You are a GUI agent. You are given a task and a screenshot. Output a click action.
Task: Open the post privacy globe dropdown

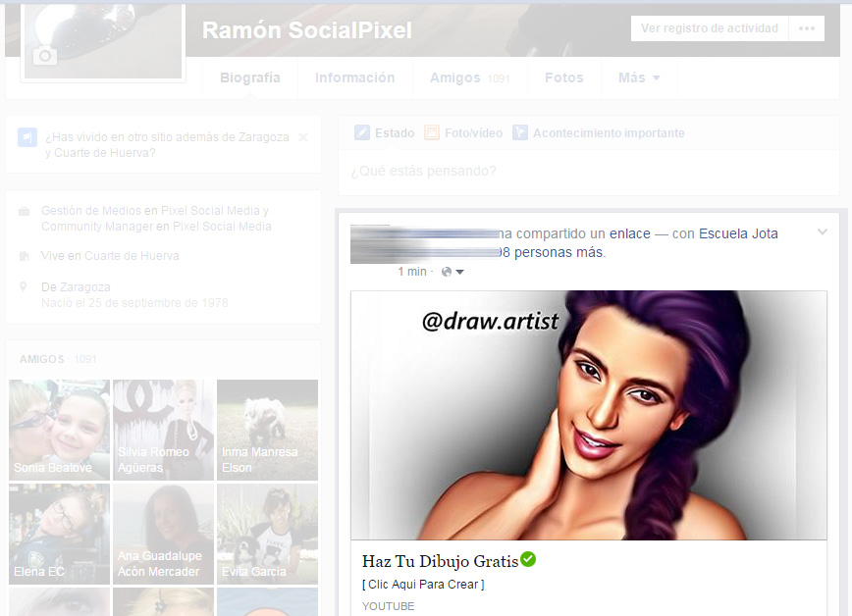[x=453, y=272]
